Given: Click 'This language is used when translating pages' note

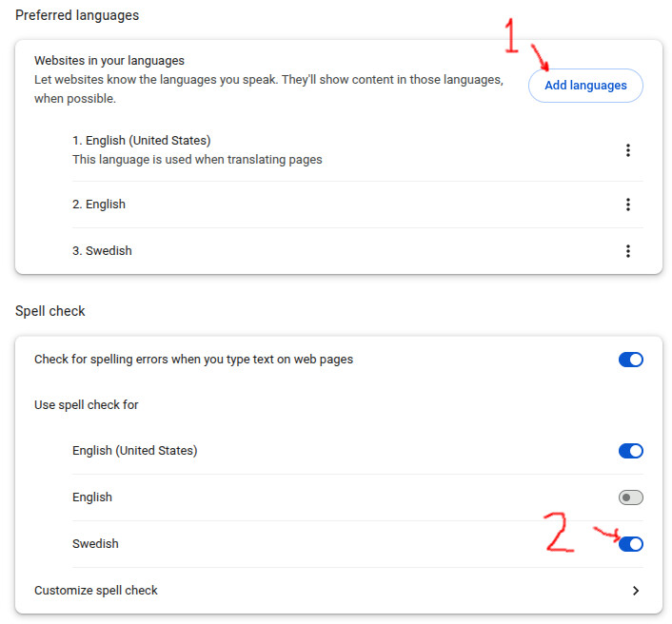Looking at the screenshot, I should point(197,160).
